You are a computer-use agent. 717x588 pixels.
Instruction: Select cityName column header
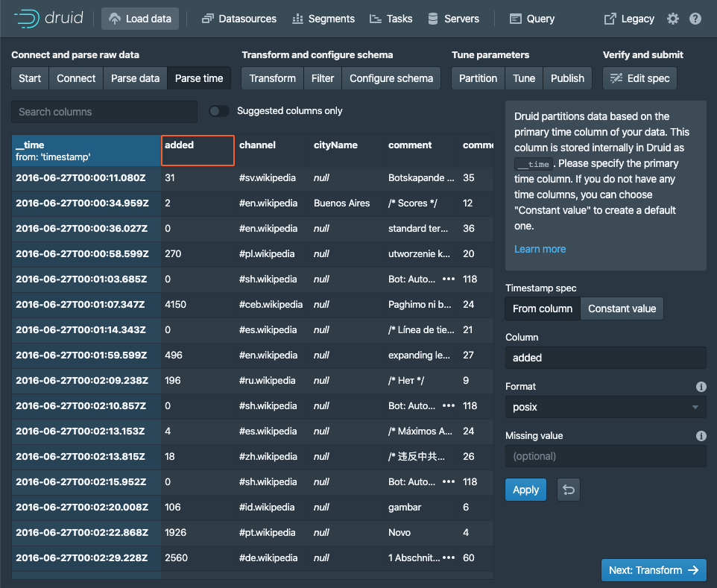tap(347, 151)
